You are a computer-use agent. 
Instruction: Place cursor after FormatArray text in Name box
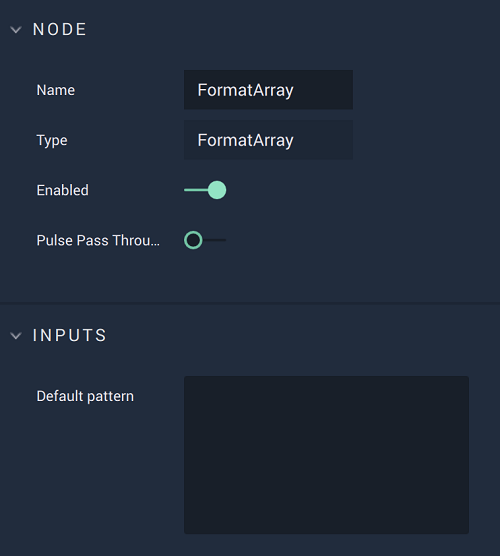point(295,90)
